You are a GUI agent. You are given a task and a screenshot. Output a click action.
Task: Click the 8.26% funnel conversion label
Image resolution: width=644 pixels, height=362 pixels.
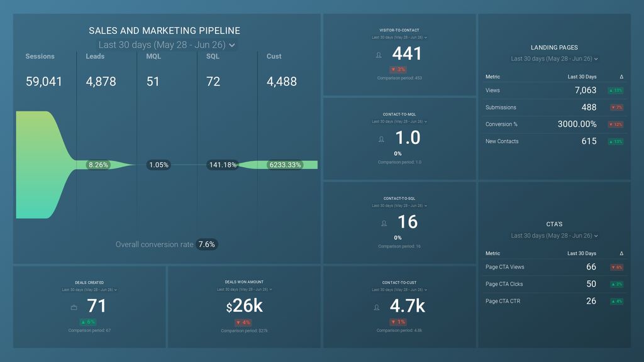[98, 165]
